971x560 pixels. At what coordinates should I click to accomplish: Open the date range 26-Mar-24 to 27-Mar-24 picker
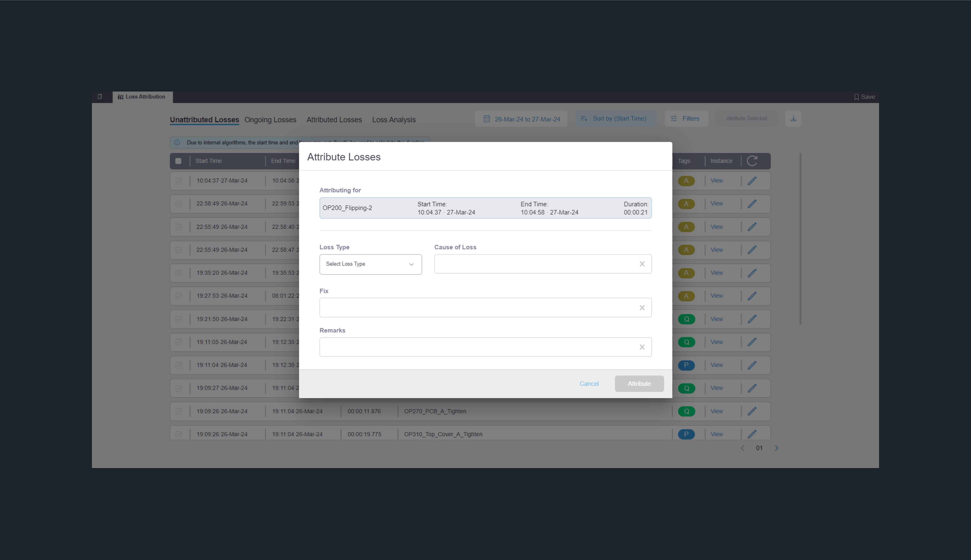point(521,119)
